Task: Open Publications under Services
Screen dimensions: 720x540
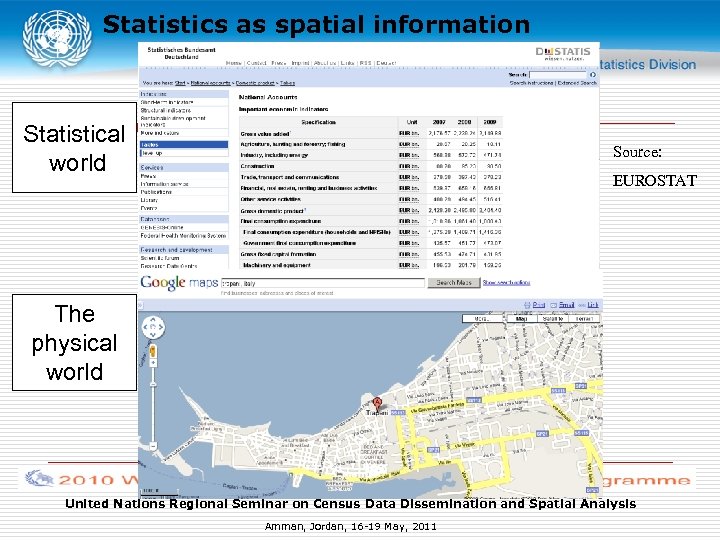Action: click(x=156, y=192)
